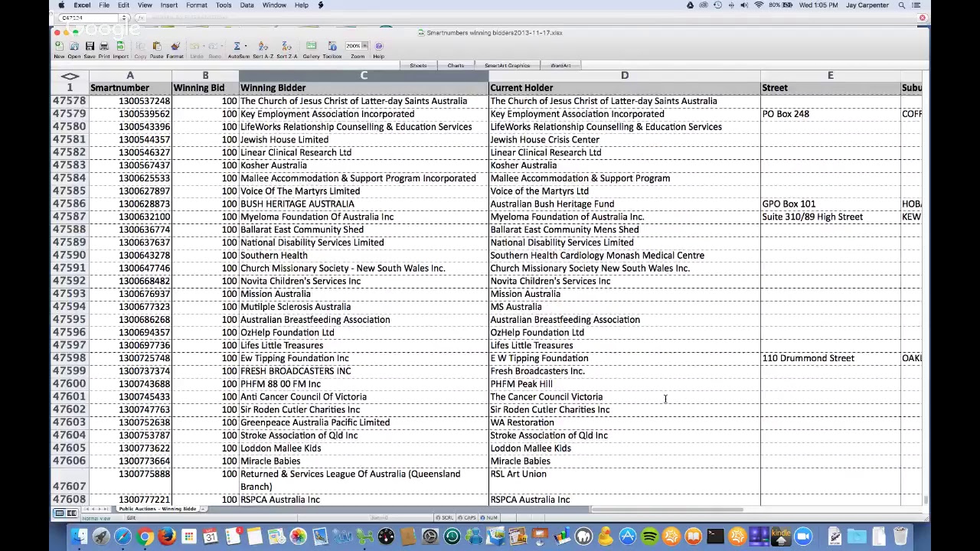980x551 pixels.
Task: Open the Trash in the Dock
Action: pyautogui.click(x=900, y=536)
